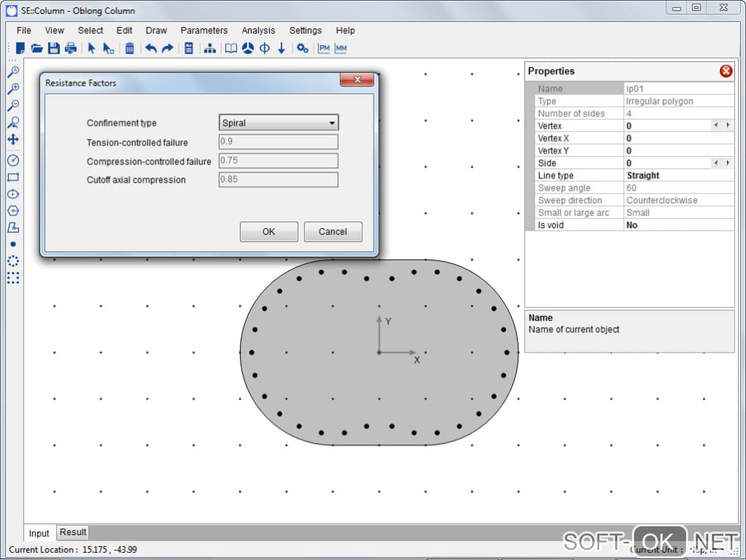The width and height of the screenshot is (746, 560).
Task: Click OK in Resistance Factors dialog
Action: (x=268, y=232)
